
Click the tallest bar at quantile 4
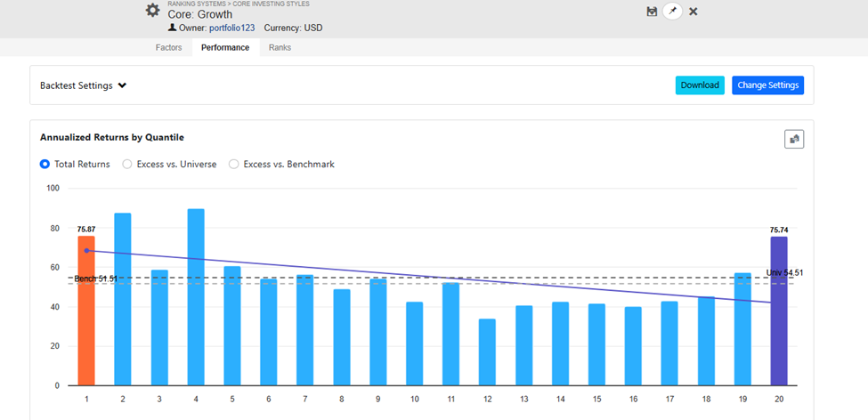tap(196, 298)
